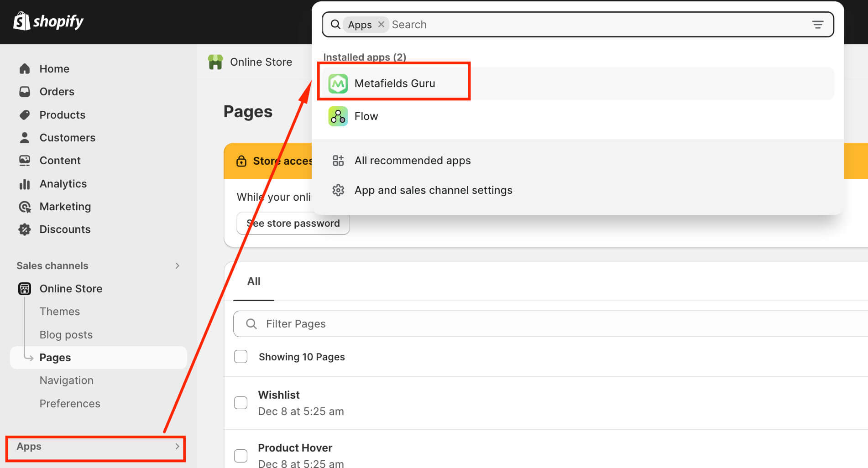Click the Shopify logo in header

pos(48,21)
